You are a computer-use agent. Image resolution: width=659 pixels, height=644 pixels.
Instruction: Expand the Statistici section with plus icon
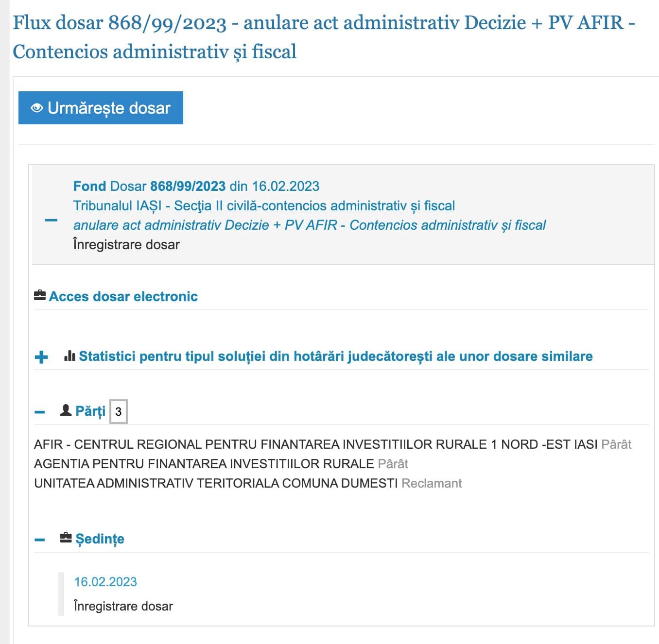coord(42,357)
